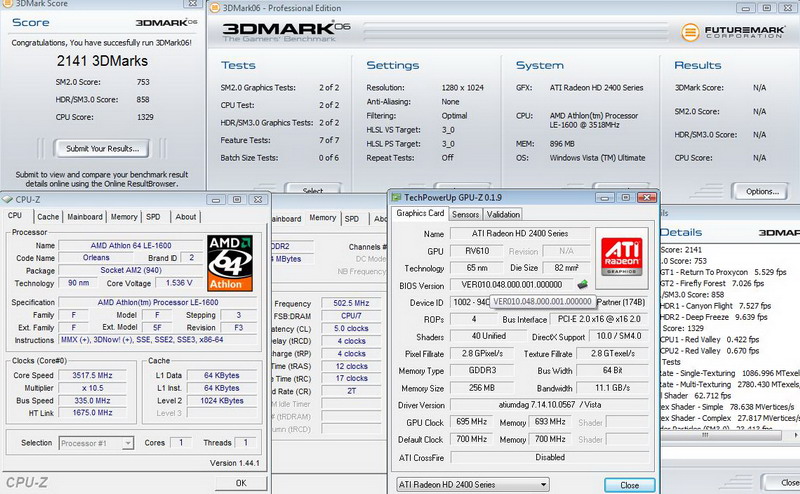Screen dimensions: 800x494
Task: Open the CPU tab in CPU-Z
Action: point(15,216)
